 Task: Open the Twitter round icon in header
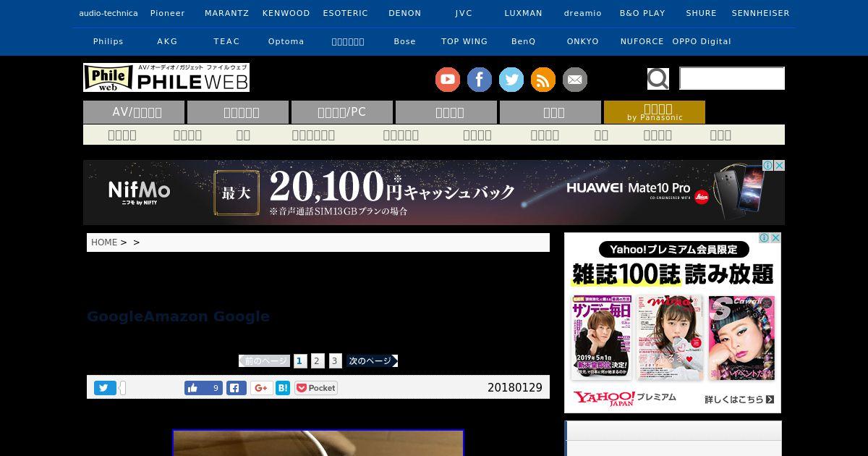click(511, 80)
